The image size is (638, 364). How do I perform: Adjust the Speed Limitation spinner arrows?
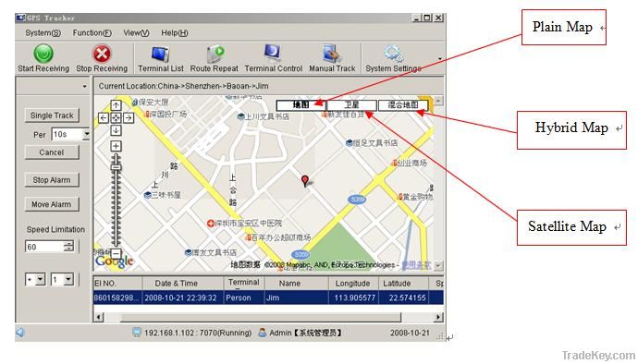(69, 247)
